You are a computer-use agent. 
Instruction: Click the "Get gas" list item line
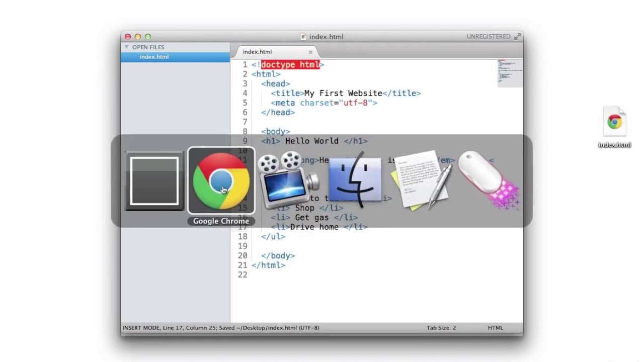click(x=314, y=217)
